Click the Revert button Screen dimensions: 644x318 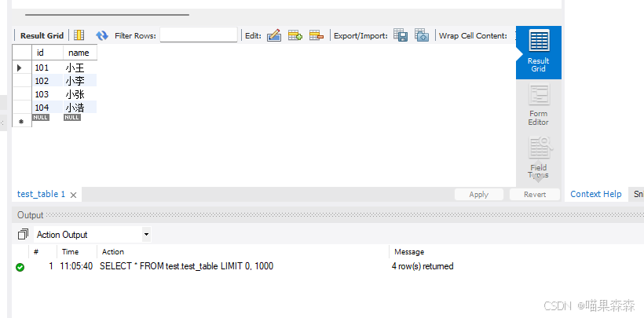(535, 195)
